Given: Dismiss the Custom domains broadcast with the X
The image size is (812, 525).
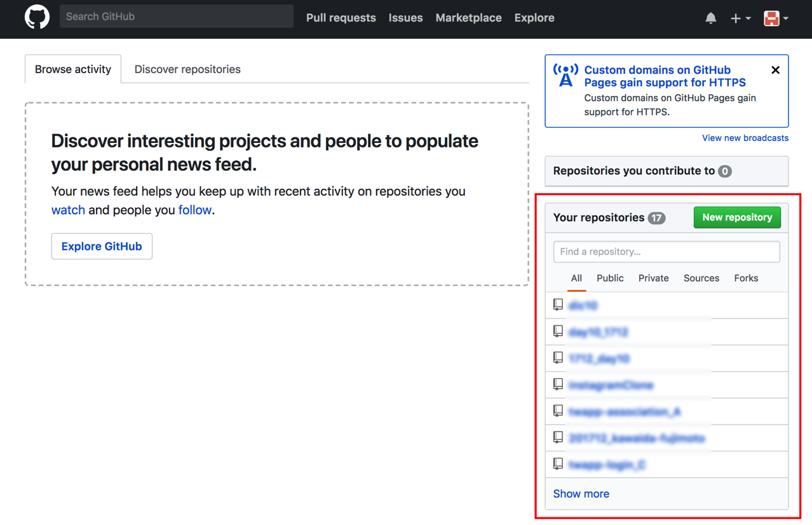Looking at the screenshot, I should point(775,70).
